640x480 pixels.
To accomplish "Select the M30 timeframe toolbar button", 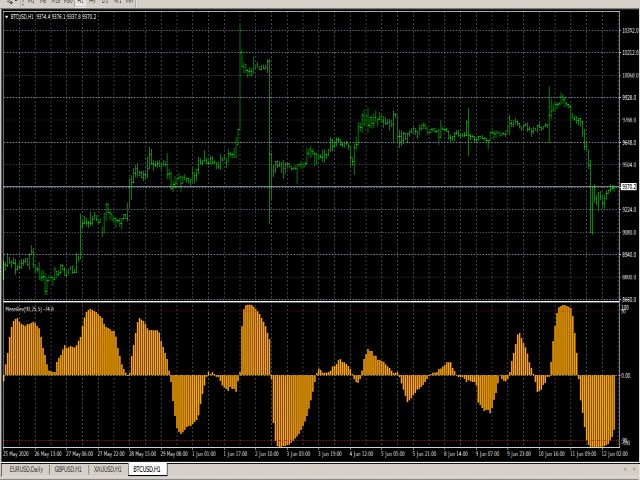I will click(68, 2).
